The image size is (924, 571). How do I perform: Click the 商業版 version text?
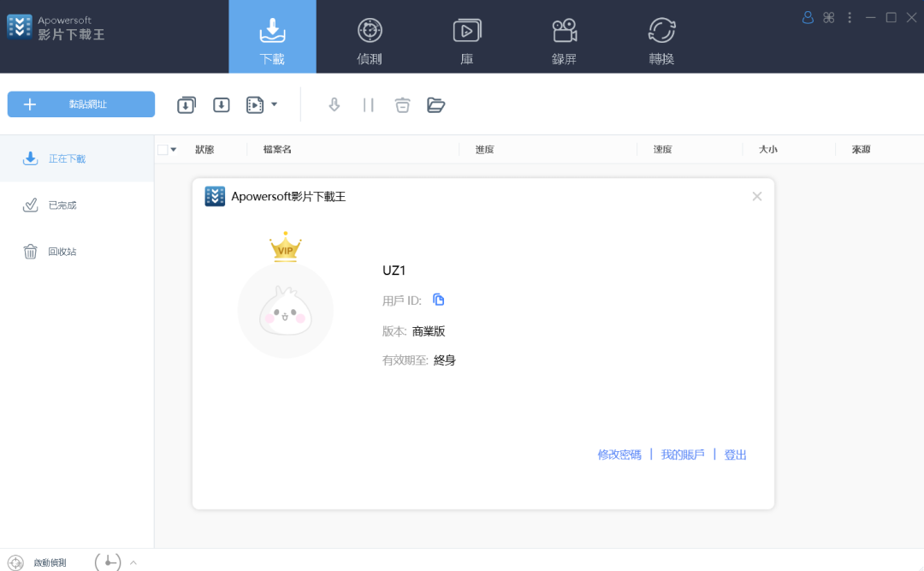(x=429, y=331)
